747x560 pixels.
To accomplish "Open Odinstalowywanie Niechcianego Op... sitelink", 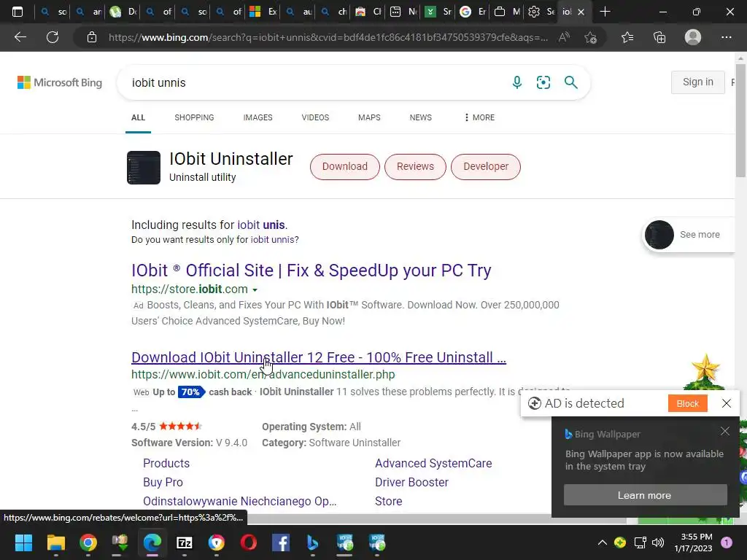I will click(x=239, y=502).
